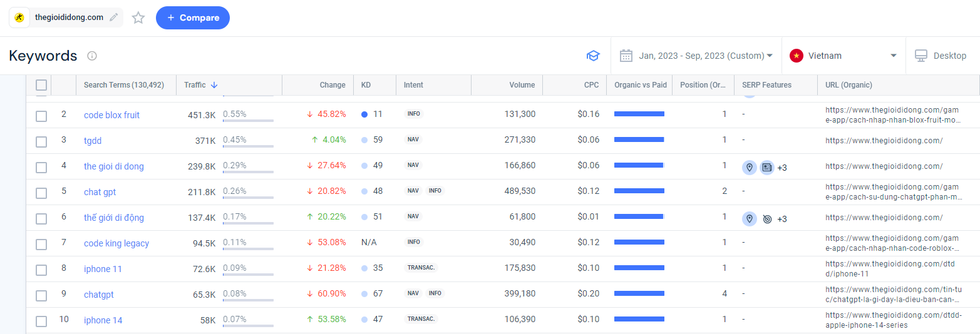This screenshot has height=334, width=980.
Task: Check the chatgpt row checkbox
Action: (x=41, y=295)
